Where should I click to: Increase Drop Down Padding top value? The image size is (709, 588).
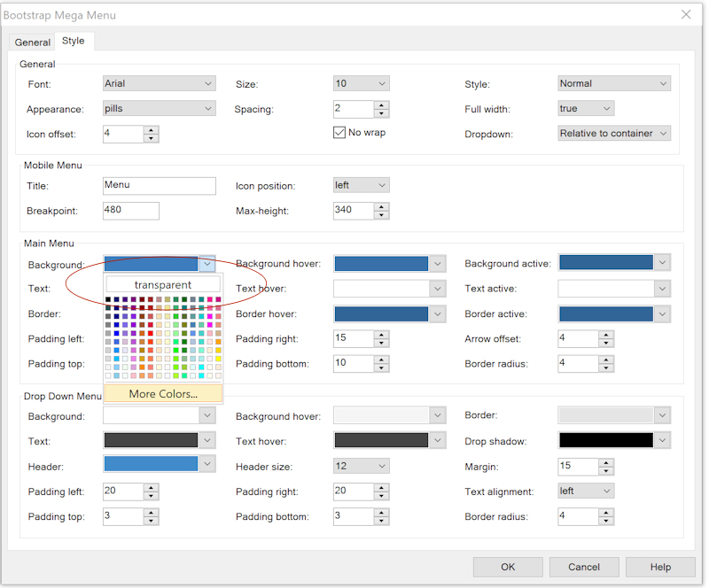[x=151, y=512]
